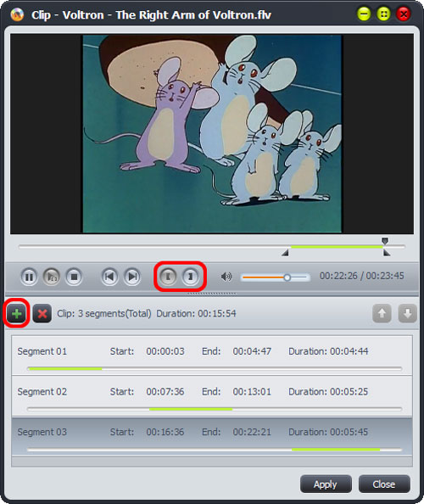Viewport: 424px width, 504px height.
Task: Click the total Duration: 00:15:54 text
Action: pos(196,313)
